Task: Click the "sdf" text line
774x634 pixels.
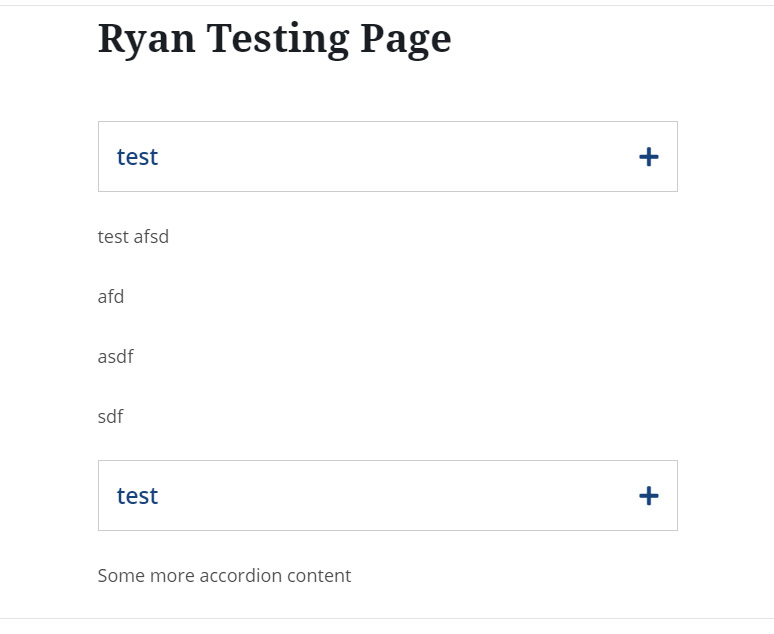Action: [x=111, y=417]
